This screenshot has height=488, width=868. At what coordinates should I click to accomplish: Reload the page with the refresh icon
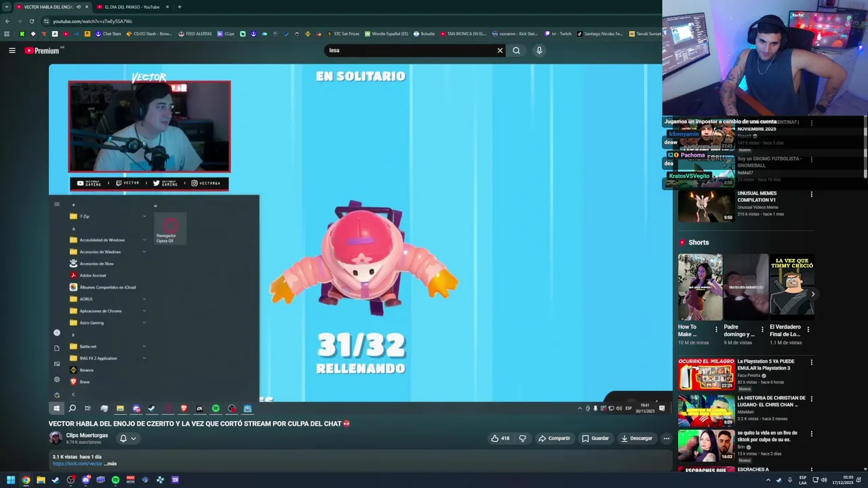[31, 21]
